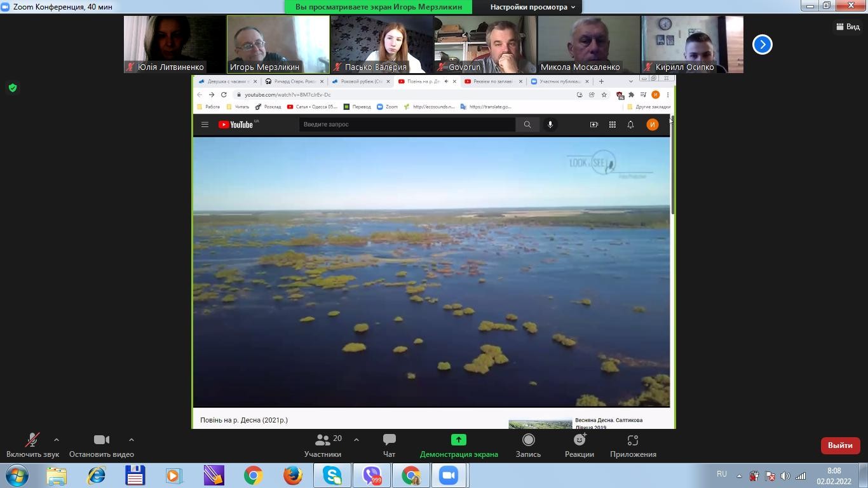This screenshot has width=868, height=488.
Task: Select Igor Merzlikin's video thumbnail
Action: coord(278,43)
